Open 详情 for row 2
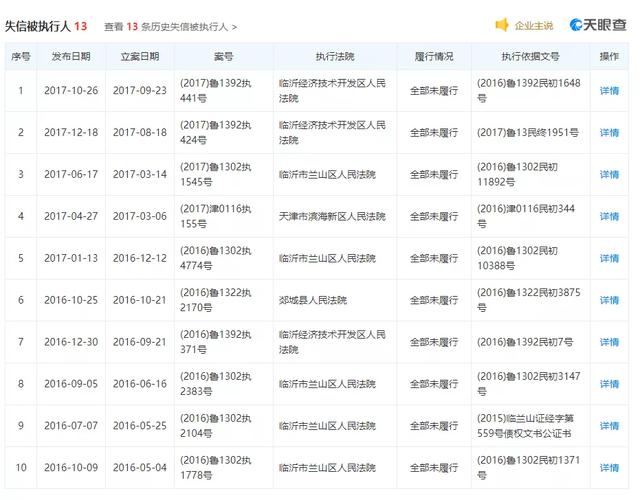This screenshot has height=500, width=640. [609, 133]
